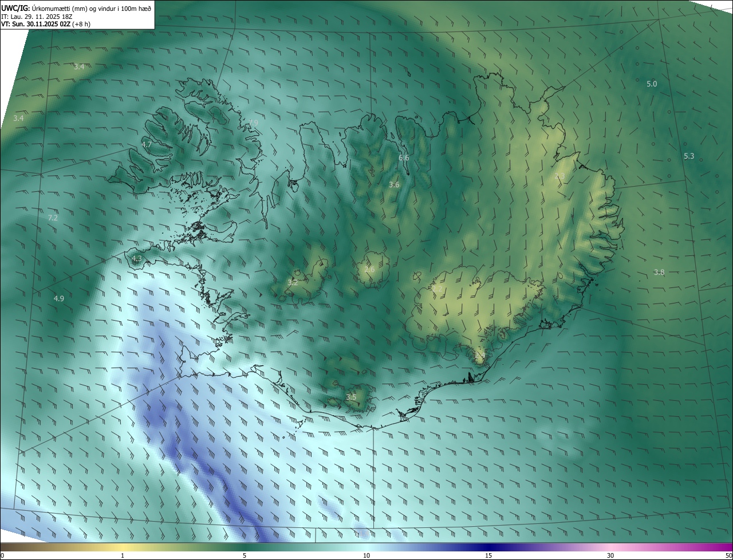Click the 5.0 value label

[652, 84]
